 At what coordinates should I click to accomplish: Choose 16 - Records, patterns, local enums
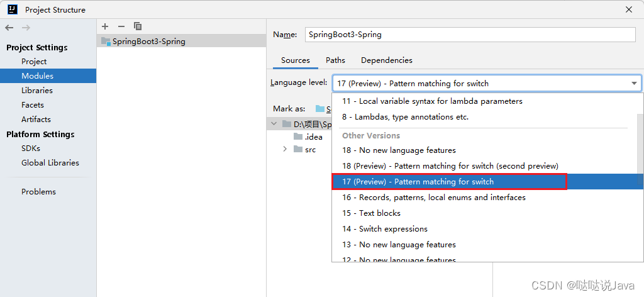(x=484, y=197)
